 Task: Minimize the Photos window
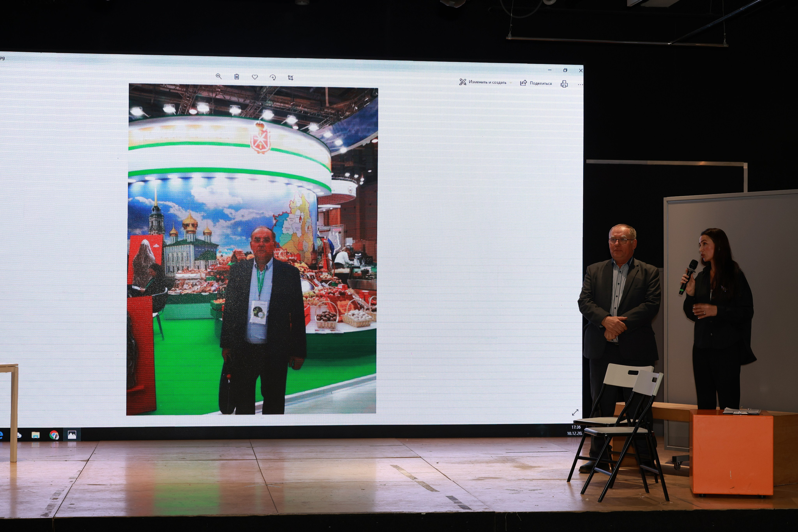click(550, 70)
